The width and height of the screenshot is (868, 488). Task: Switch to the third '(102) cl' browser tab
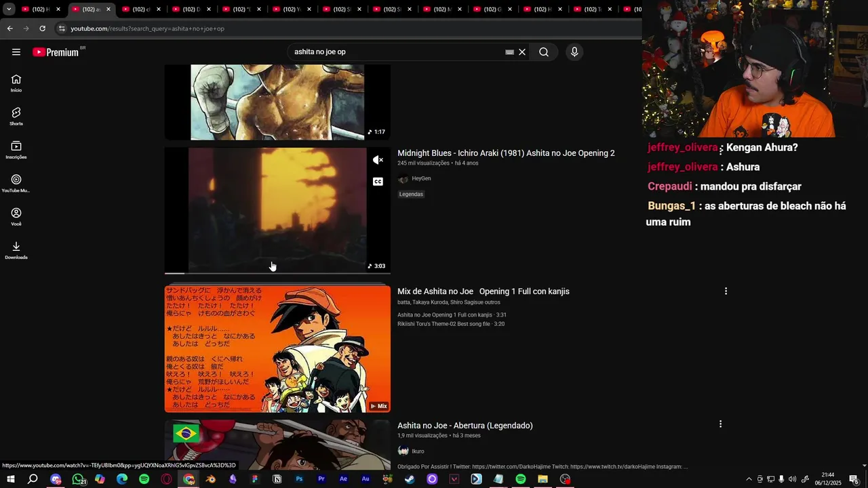point(140,9)
